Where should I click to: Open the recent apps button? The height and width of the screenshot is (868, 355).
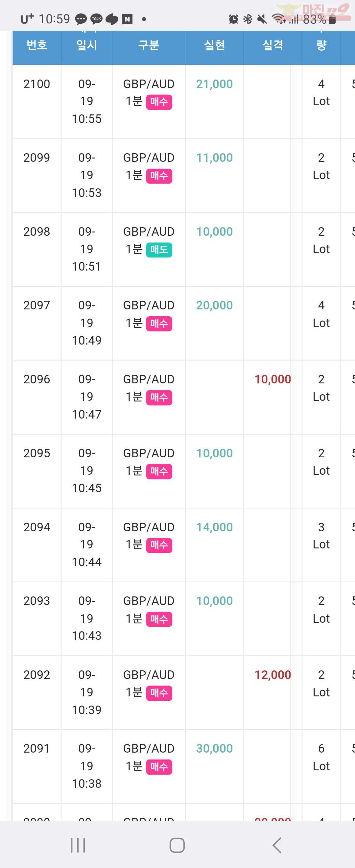tap(78, 845)
